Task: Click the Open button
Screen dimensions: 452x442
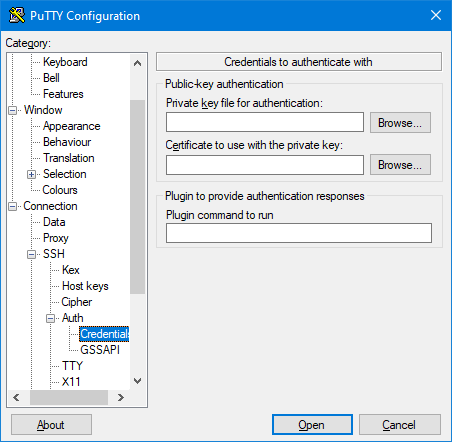Action: point(312,425)
